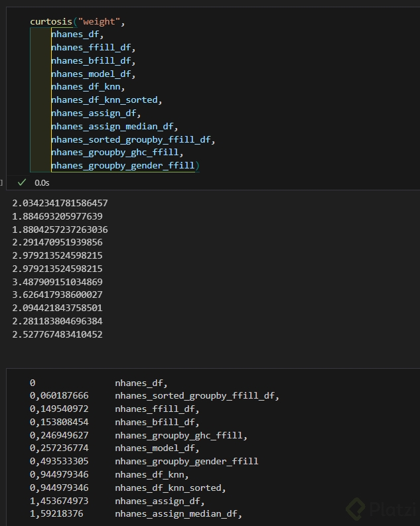Click the 0,060187666 value in the table
420x526 pixels.
click(x=58, y=396)
